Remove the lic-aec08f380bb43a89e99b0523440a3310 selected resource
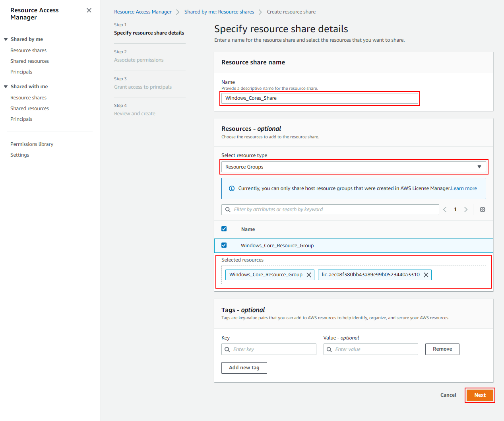Image resolution: width=504 pixels, height=421 pixels. tap(426, 275)
